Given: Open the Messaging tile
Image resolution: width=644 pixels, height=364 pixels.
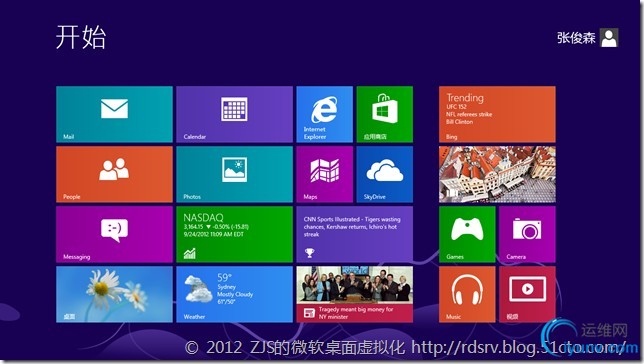Looking at the screenshot, I should [114, 234].
